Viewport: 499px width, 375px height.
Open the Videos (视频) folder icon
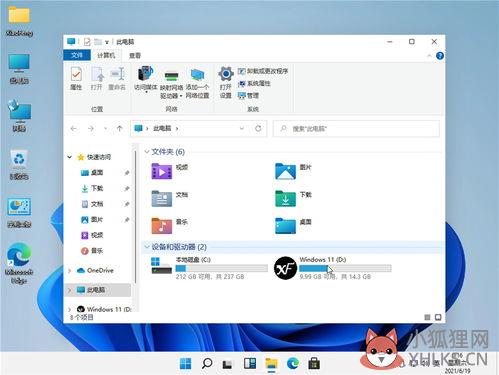pyautogui.click(x=162, y=171)
